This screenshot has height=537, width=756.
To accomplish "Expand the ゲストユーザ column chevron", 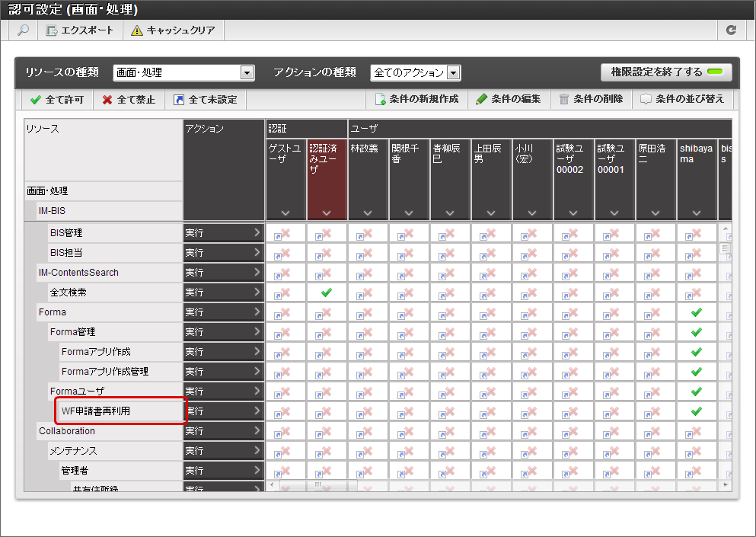I will 285,213.
